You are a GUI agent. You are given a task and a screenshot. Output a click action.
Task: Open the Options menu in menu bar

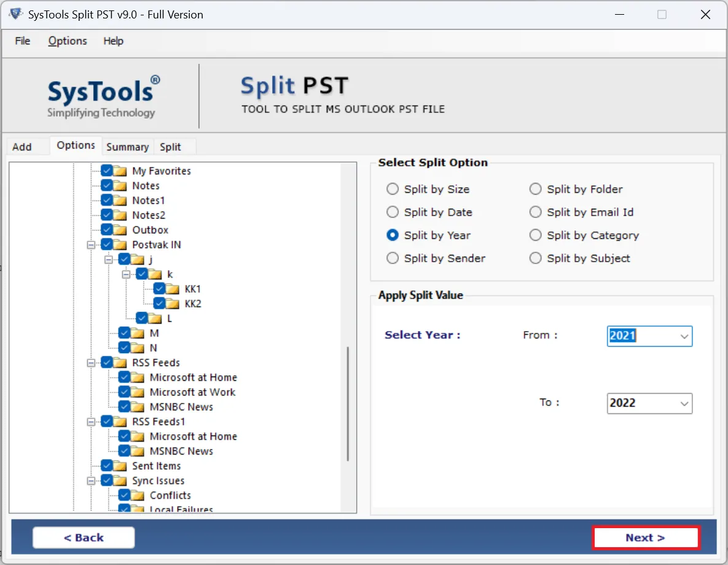coord(68,41)
